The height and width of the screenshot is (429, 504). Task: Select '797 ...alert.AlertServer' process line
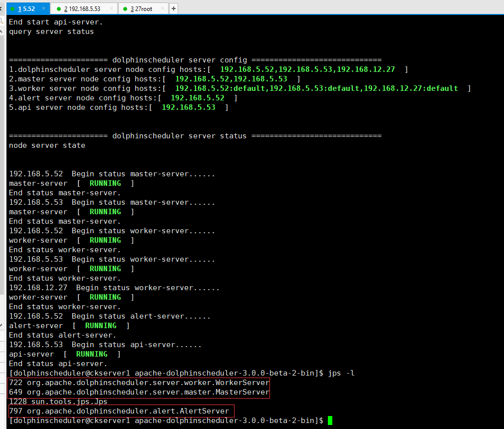(119, 412)
